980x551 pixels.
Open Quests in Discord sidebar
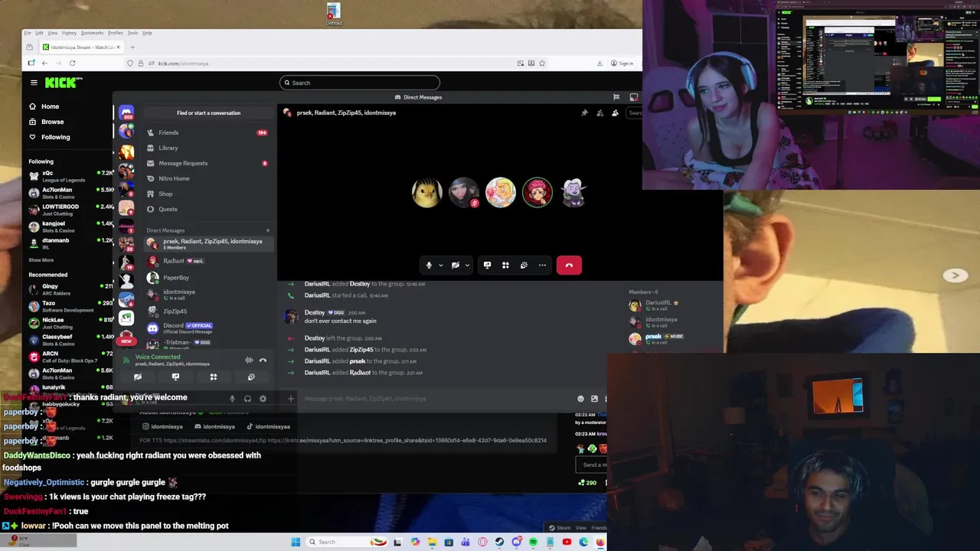point(207,209)
